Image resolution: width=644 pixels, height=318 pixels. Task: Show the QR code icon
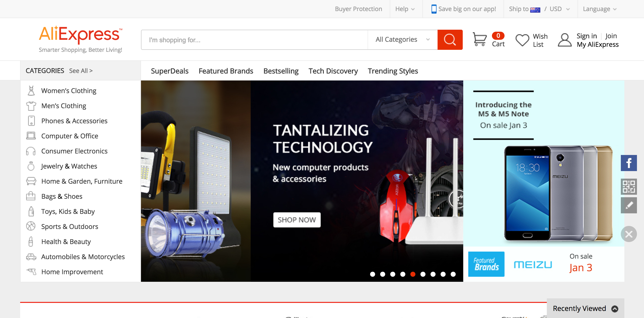(629, 186)
